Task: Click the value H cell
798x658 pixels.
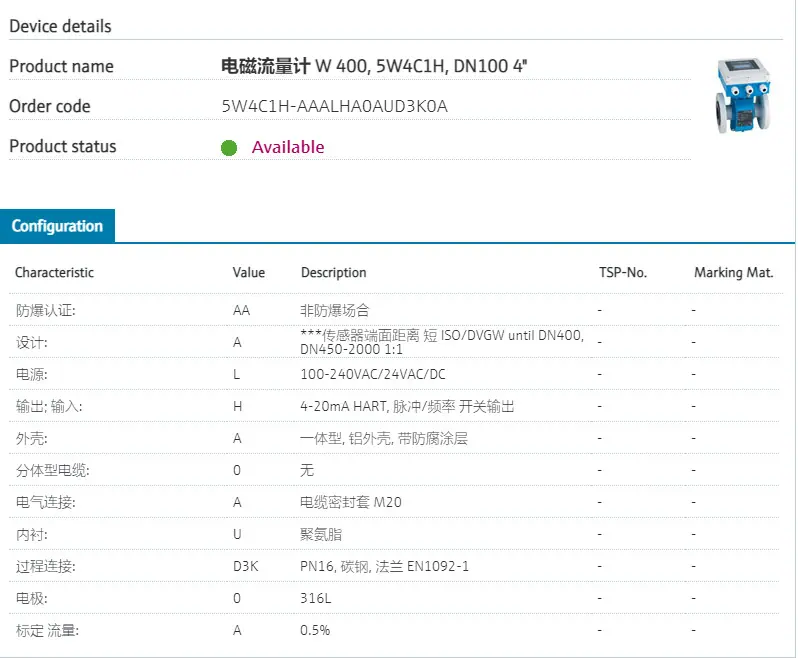Action: (238, 407)
